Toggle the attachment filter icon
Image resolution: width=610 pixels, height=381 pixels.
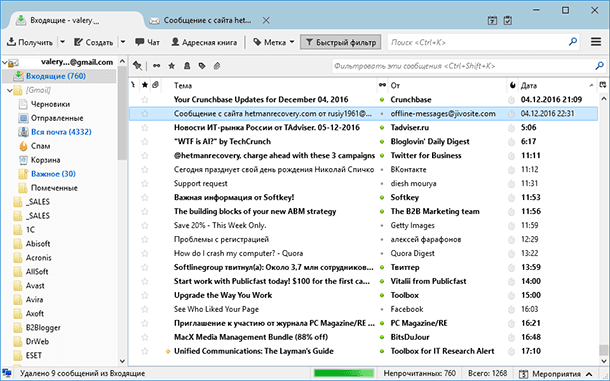217,66
